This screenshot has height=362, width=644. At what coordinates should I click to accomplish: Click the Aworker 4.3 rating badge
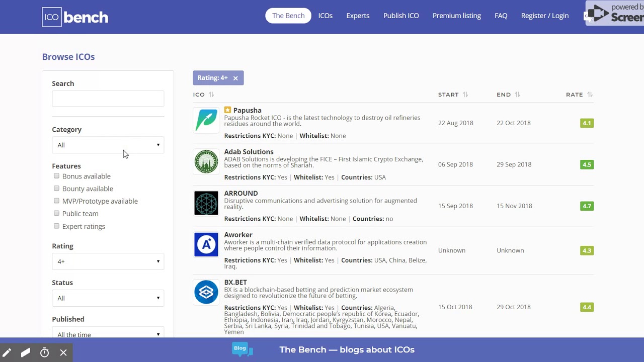pos(587,250)
